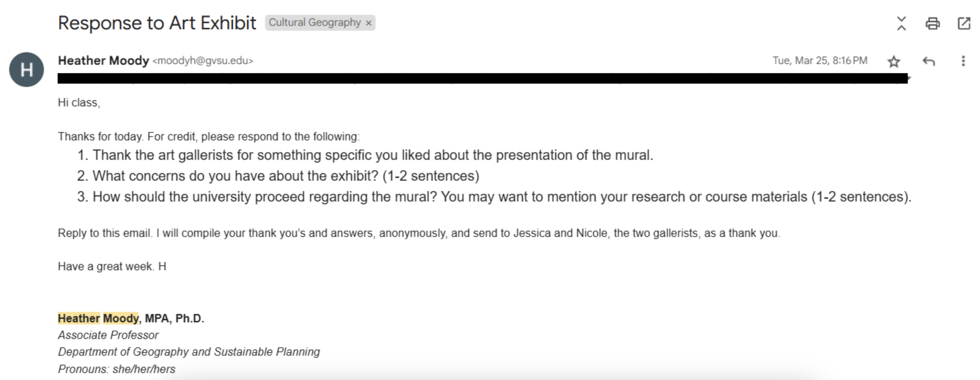This screenshot has height=380, width=980.
Task: Click list item about how university should proceed
Action: pyautogui.click(x=501, y=197)
